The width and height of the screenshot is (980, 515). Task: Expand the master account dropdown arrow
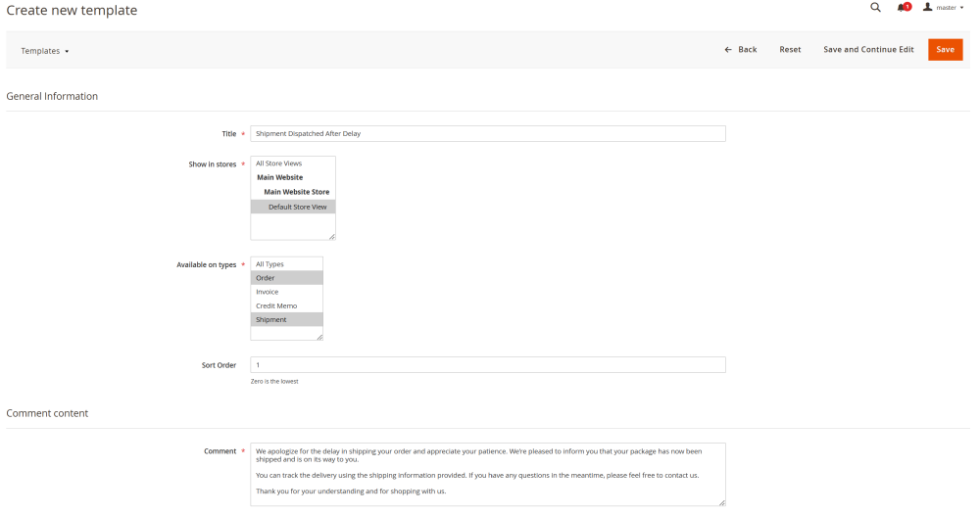(962, 8)
